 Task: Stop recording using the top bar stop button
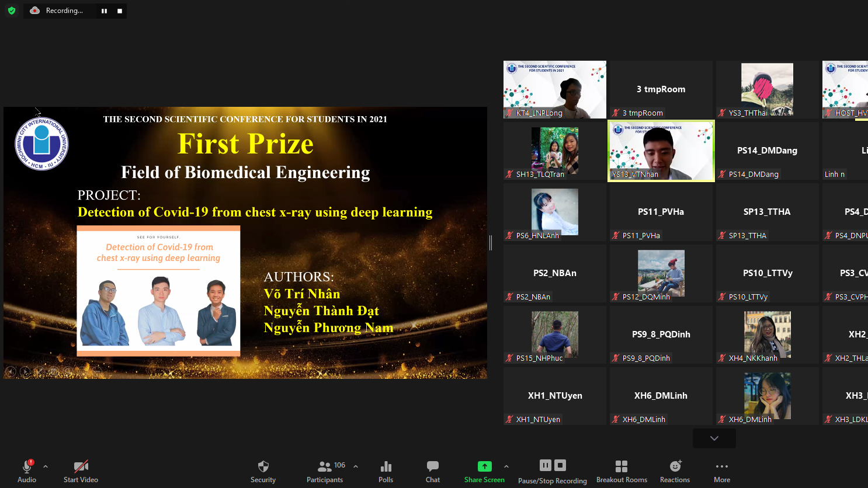(x=120, y=11)
